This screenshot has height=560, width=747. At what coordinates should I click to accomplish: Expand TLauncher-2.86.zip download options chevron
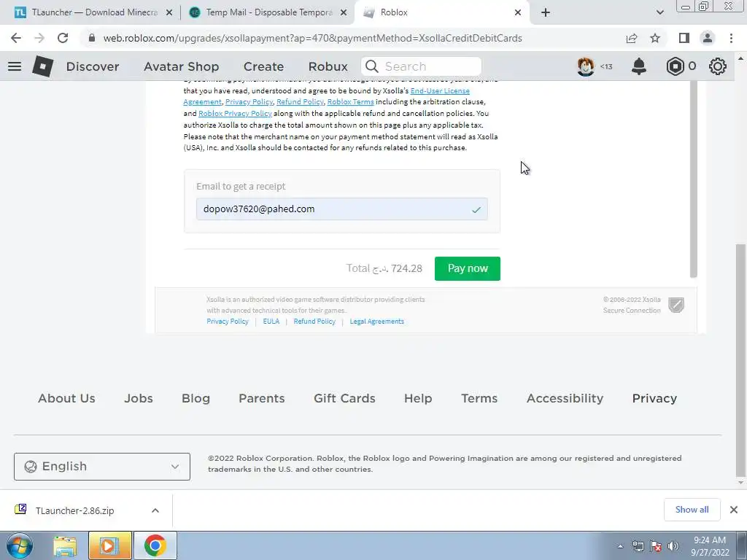(x=155, y=510)
